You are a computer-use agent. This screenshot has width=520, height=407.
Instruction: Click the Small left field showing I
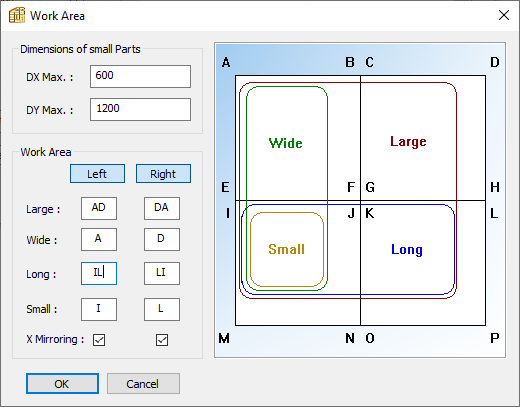[x=99, y=309]
